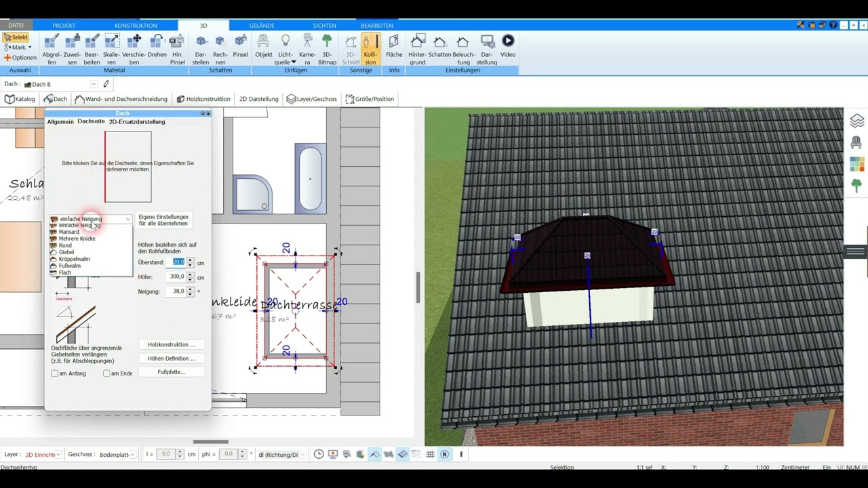Image resolution: width=868 pixels, height=488 pixels.
Task: Choose the Skalieren material tool
Action: point(111,49)
